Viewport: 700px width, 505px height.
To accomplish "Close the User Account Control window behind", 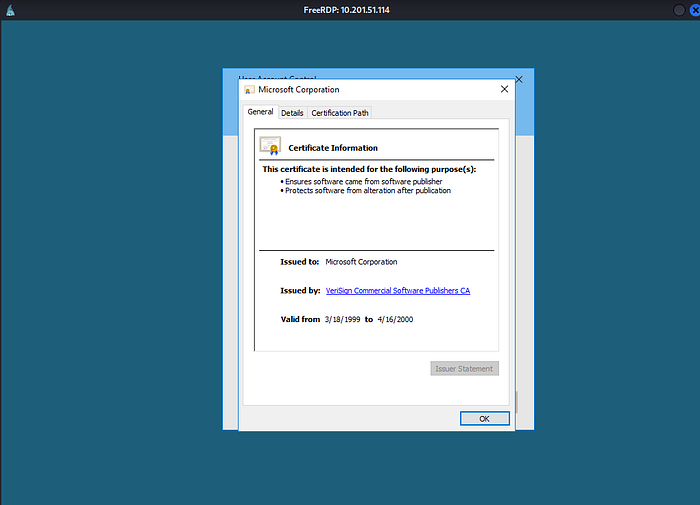I will point(519,79).
